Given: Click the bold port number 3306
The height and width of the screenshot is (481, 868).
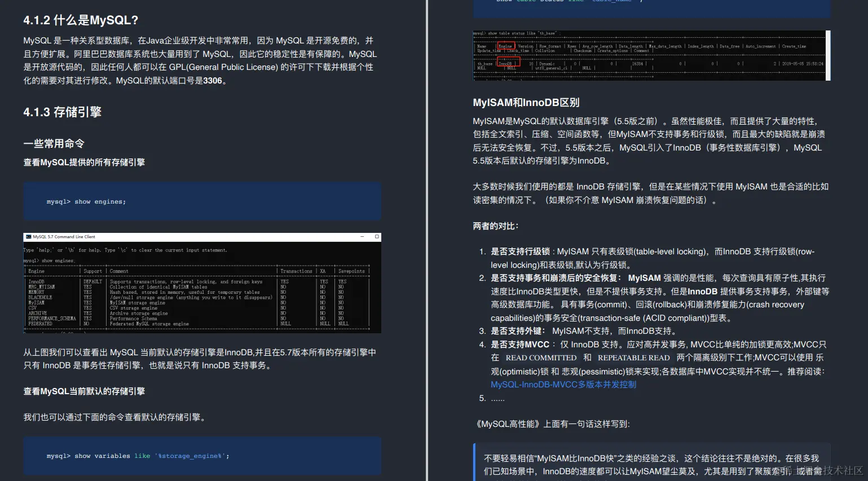Looking at the screenshot, I should pos(213,81).
